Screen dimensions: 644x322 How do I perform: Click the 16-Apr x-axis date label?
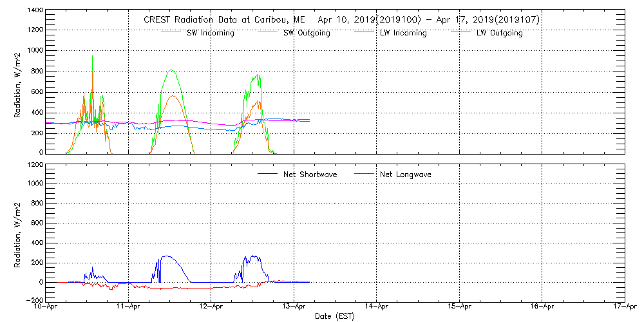pyautogui.click(x=542, y=307)
